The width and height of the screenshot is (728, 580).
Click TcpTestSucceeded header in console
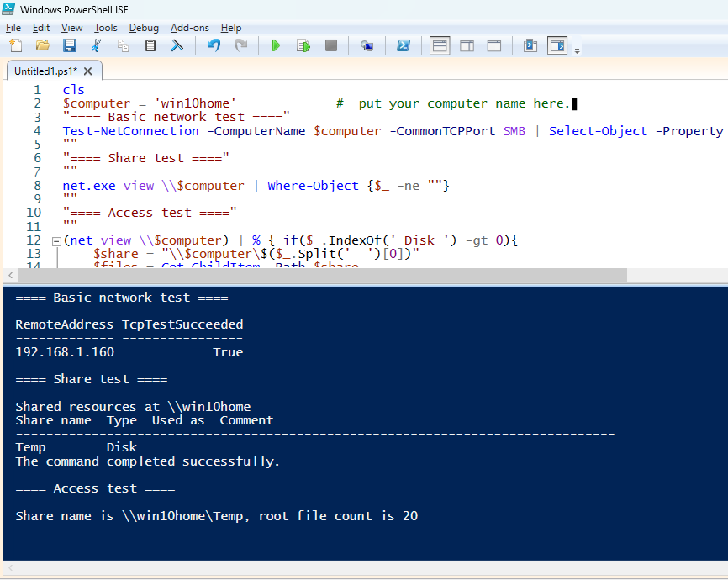182,324
